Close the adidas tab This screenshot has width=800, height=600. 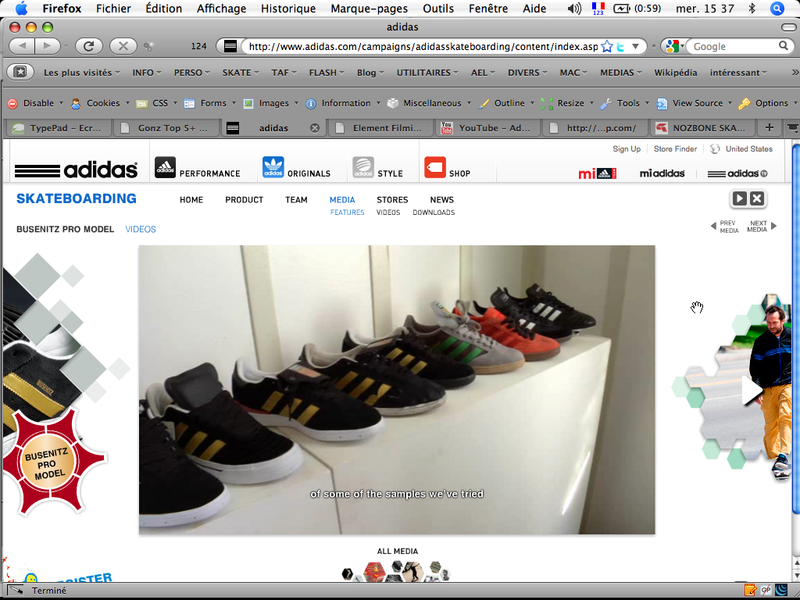pyautogui.click(x=315, y=128)
